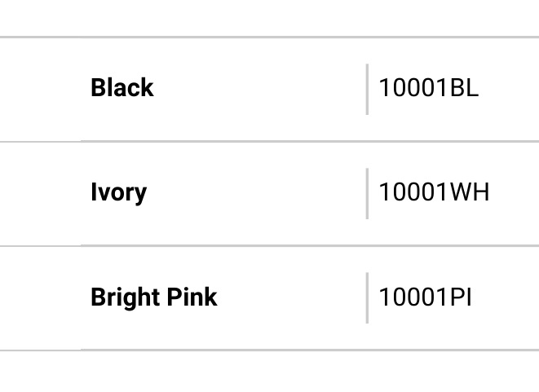
Task: Click the border line above the Black row
Action: pos(269,37)
